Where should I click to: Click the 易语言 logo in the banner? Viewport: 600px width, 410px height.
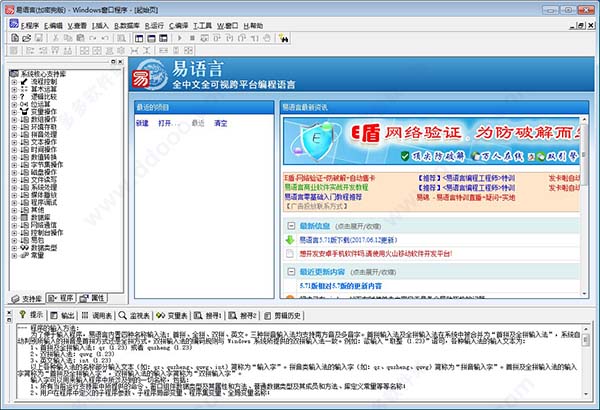click(151, 74)
